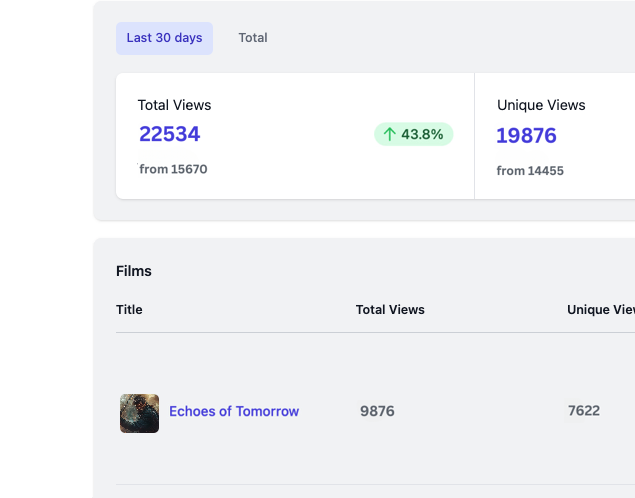Viewport: 635px width, 498px height.
Task: Click the Total Views column header in table
Action: coord(390,310)
